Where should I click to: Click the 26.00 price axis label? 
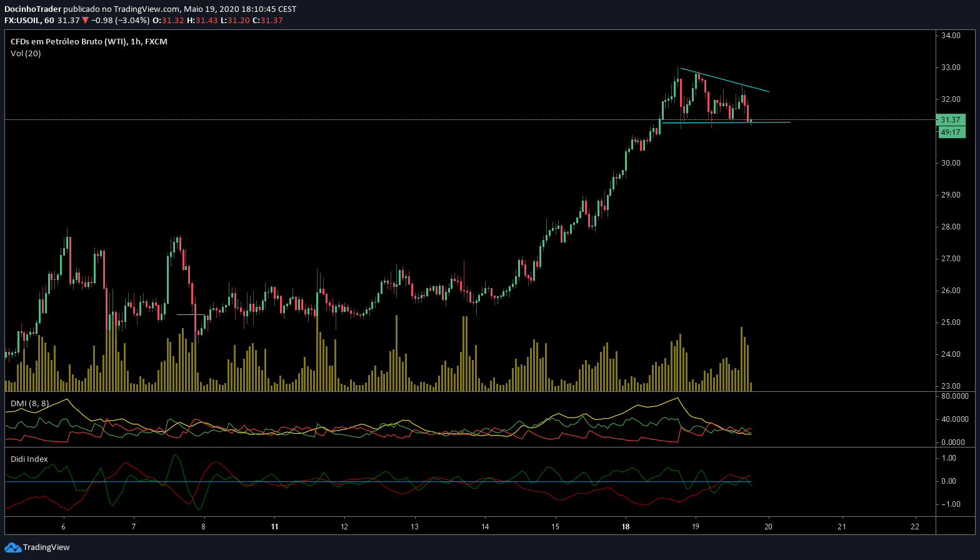(951, 291)
